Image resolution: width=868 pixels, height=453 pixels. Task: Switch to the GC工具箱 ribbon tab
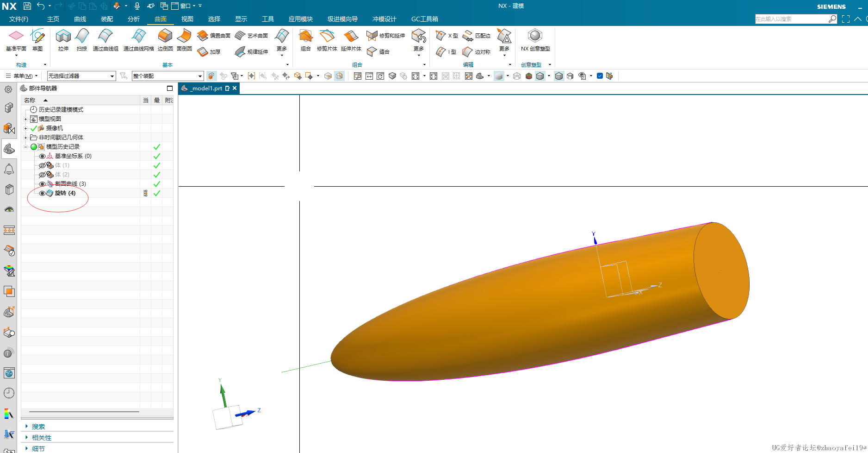[x=425, y=19]
